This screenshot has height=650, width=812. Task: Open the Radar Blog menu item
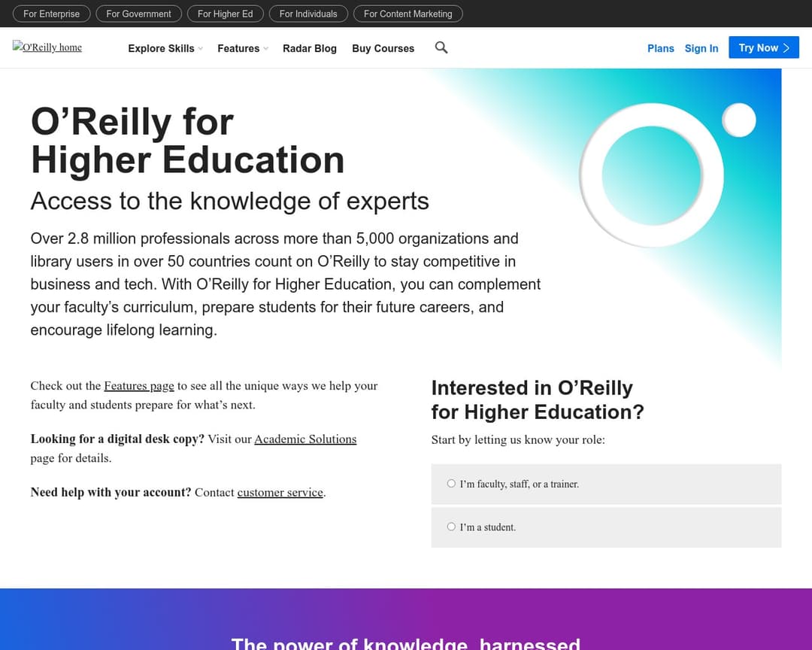click(x=310, y=48)
